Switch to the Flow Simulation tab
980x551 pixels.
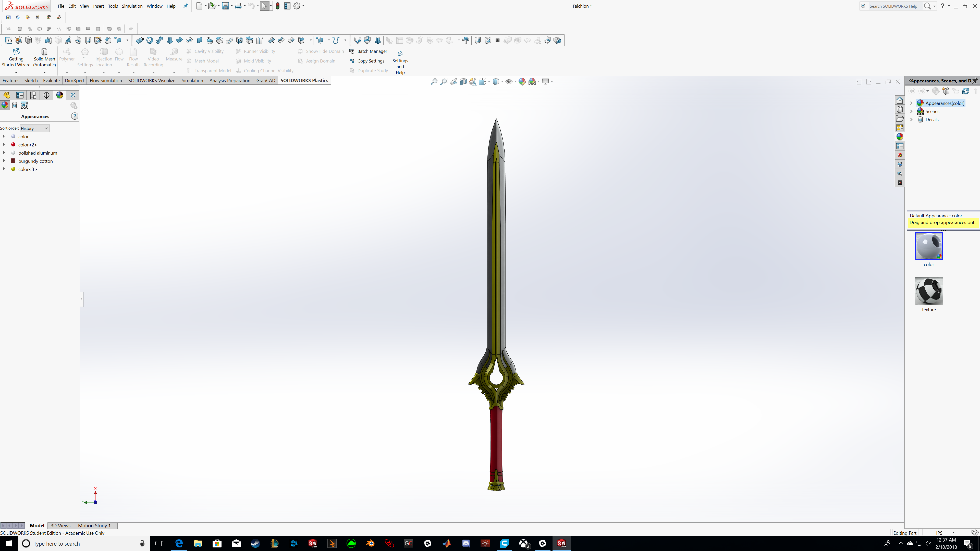click(106, 80)
